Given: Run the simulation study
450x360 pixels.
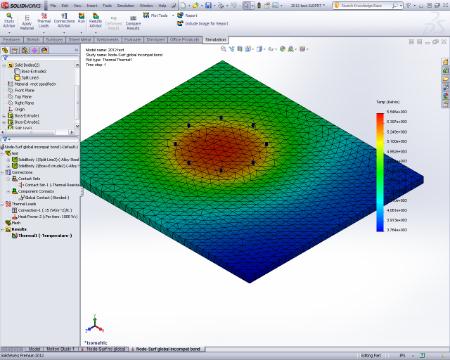Looking at the screenshot, I should pos(81,18).
